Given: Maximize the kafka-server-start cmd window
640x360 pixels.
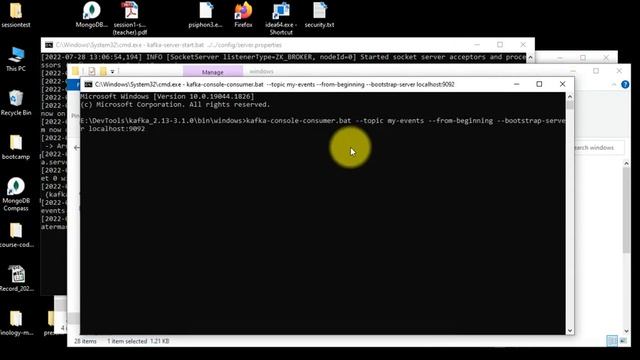Looking at the screenshot, I should (x=500, y=44).
